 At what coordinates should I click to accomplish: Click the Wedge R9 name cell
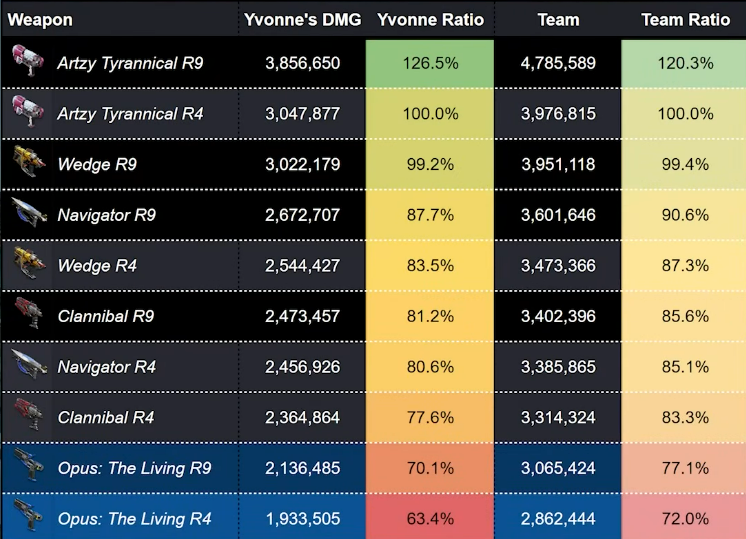pos(97,165)
